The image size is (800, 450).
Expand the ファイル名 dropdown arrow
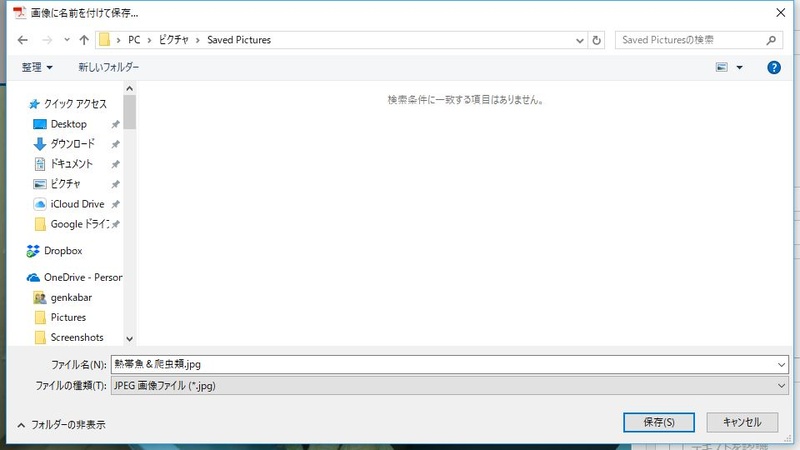[781, 364]
